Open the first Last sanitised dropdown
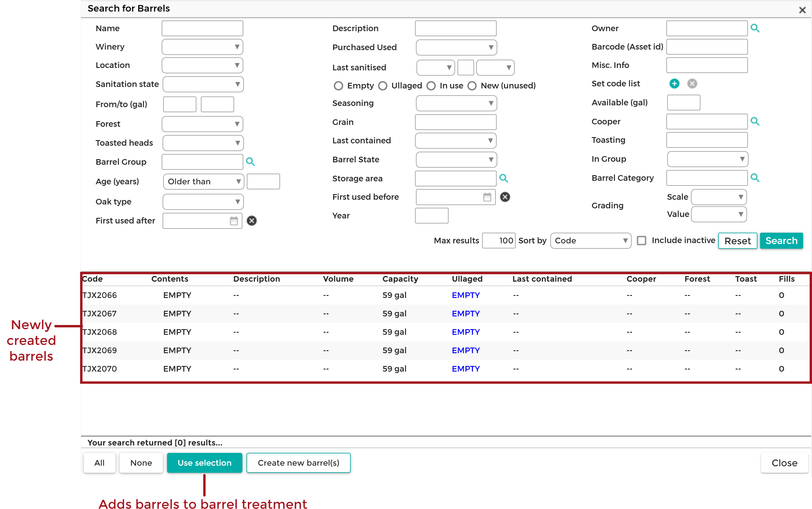Viewport: 812px width, 509px height. pos(436,68)
